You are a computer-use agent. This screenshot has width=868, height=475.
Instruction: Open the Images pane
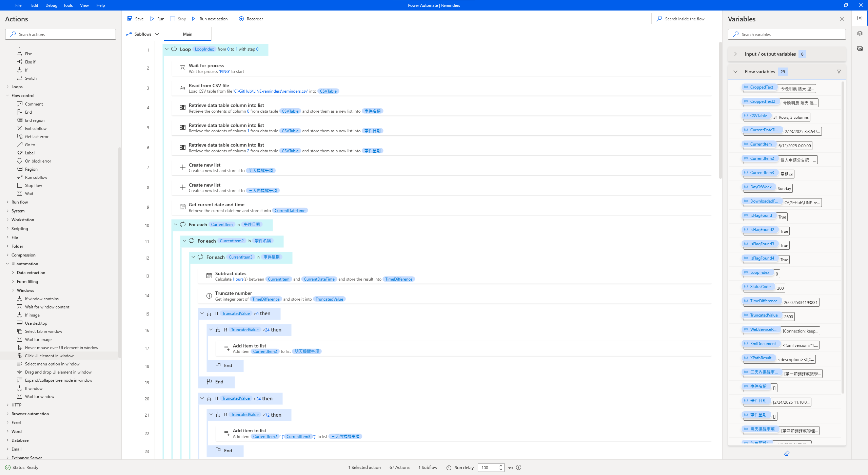point(860,48)
